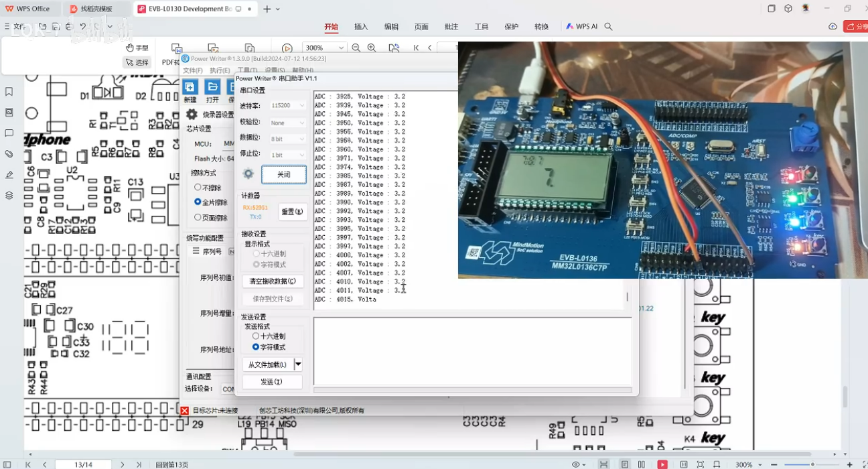The image size is (868, 469).
Task: Click the 新建 (New) icon in Power Writer
Action: (190, 87)
